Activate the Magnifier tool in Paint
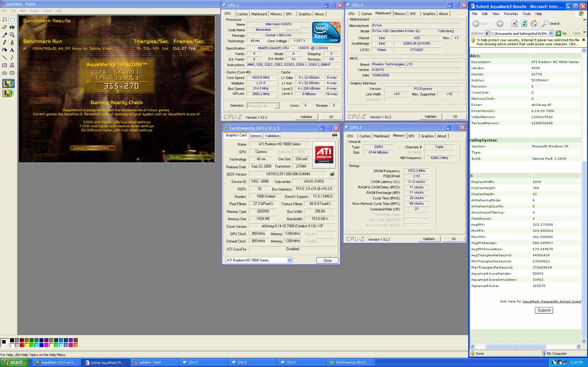This screenshot has height=367, width=588. pos(12,35)
